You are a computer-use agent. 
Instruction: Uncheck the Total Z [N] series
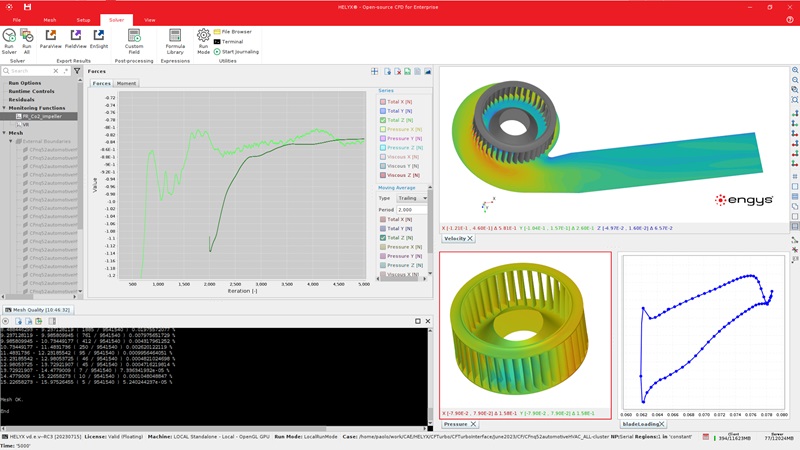point(382,120)
